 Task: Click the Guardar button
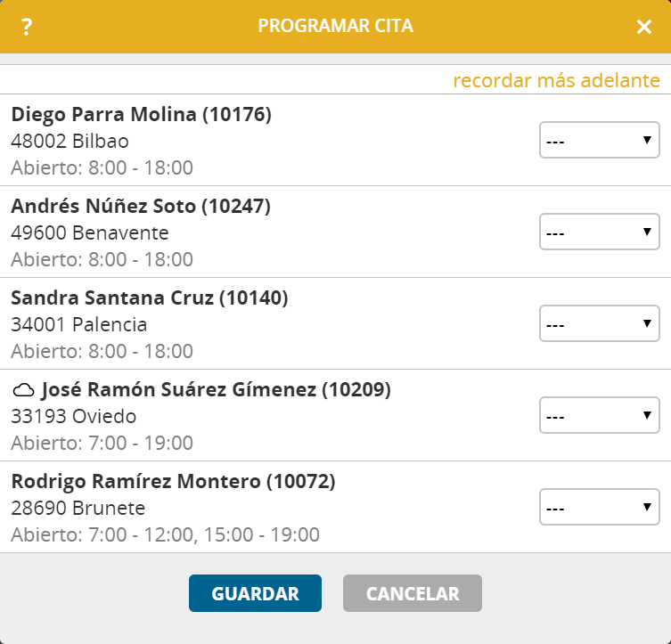click(255, 593)
